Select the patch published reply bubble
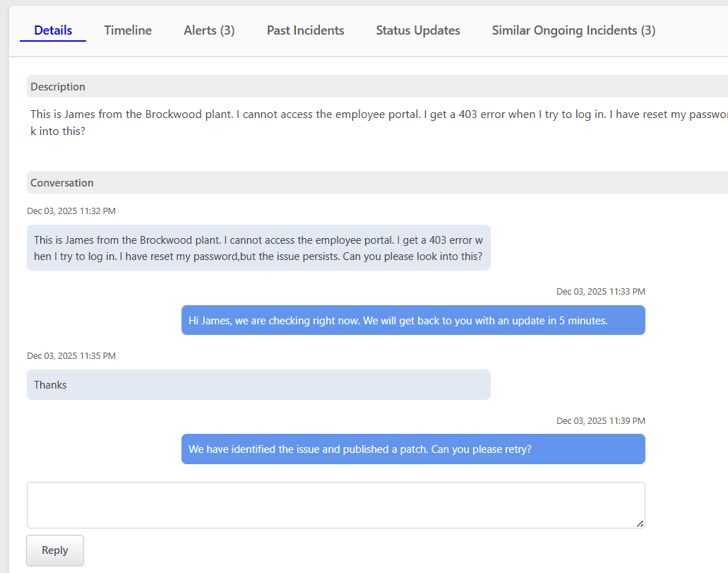Viewport: 728px width, 573px height. pyautogui.click(x=412, y=449)
